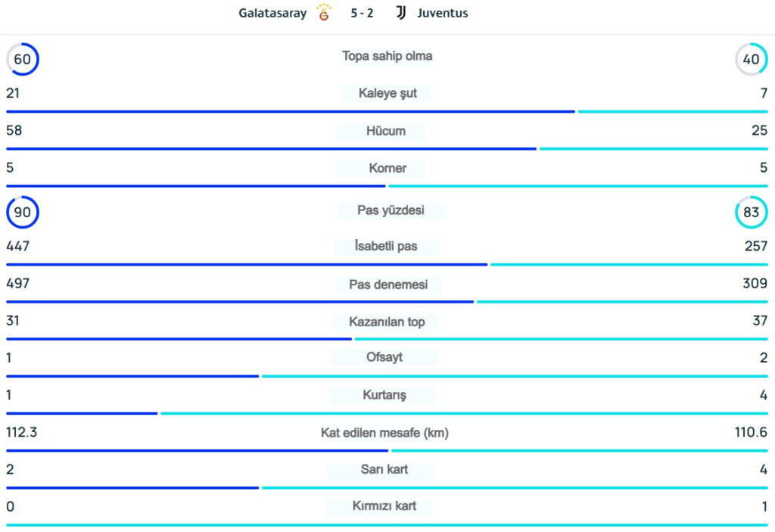The image size is (775, 532).
Task: Click Galatasaray's 90 pass percentage ring
Action: [x=23, y=213]
